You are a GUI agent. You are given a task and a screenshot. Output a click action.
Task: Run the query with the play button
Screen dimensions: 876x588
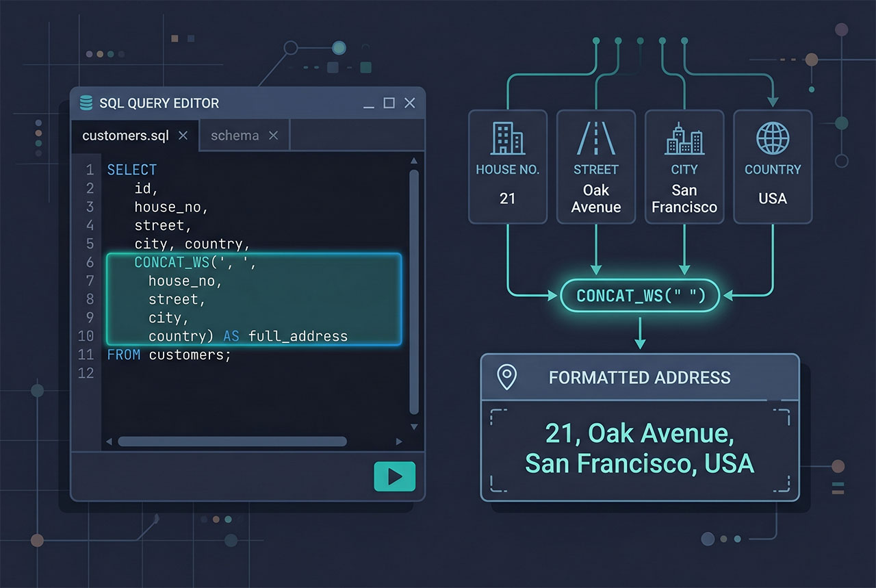click(394, 476)
